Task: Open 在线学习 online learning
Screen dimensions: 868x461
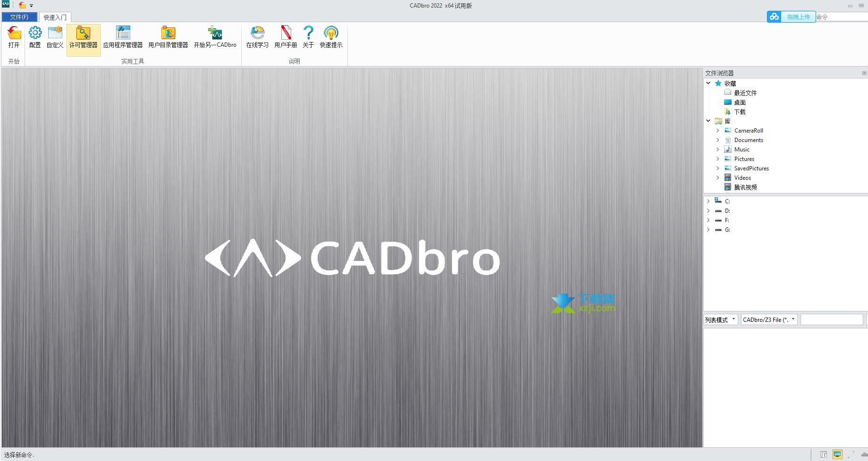Action: pos(257,37)
